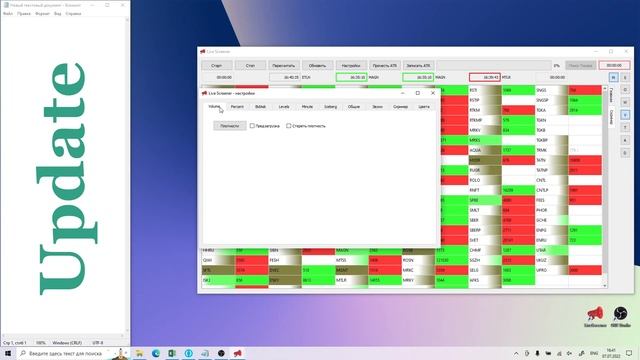Viewport: 640px width, 360px height.
Task: Select the Iceberg settings tab
Action: 330,107
